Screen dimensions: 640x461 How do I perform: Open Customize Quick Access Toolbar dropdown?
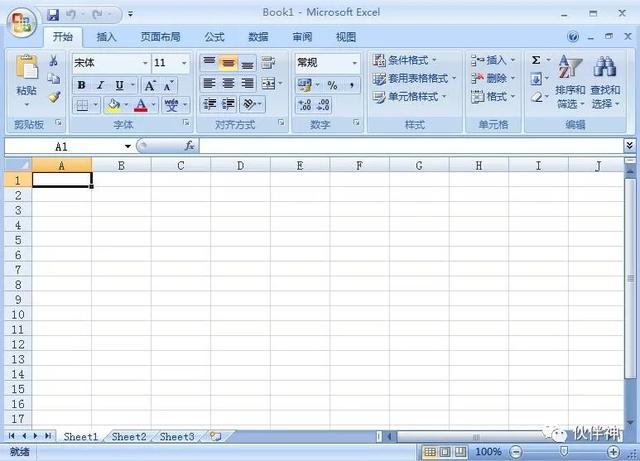click(130, 14)
